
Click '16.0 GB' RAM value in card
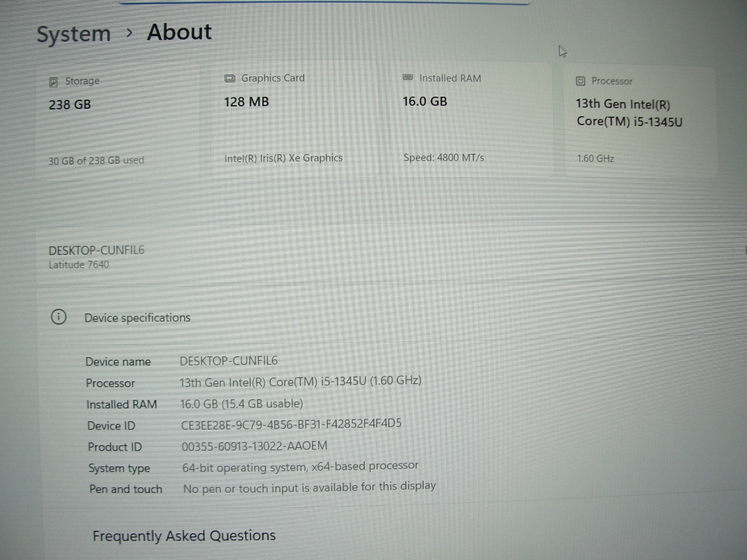425,101
